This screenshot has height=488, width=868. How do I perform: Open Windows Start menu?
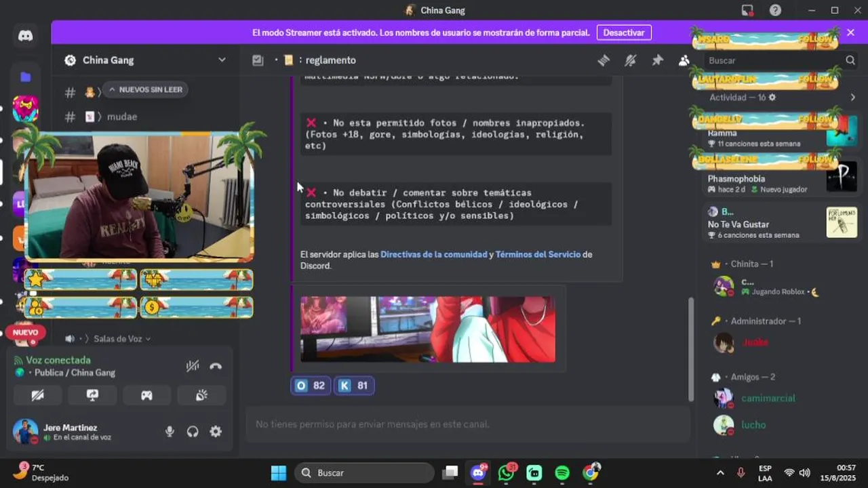pos(278,473)
